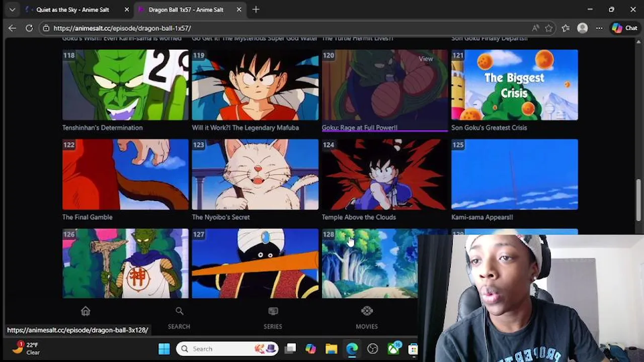Open the Edge settings and more menu

tap(599, 28)
